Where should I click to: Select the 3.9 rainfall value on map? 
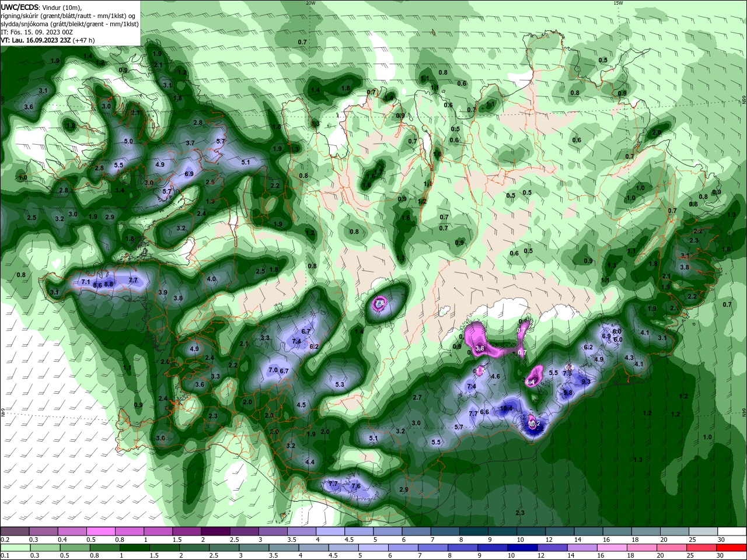click(163, 292)
